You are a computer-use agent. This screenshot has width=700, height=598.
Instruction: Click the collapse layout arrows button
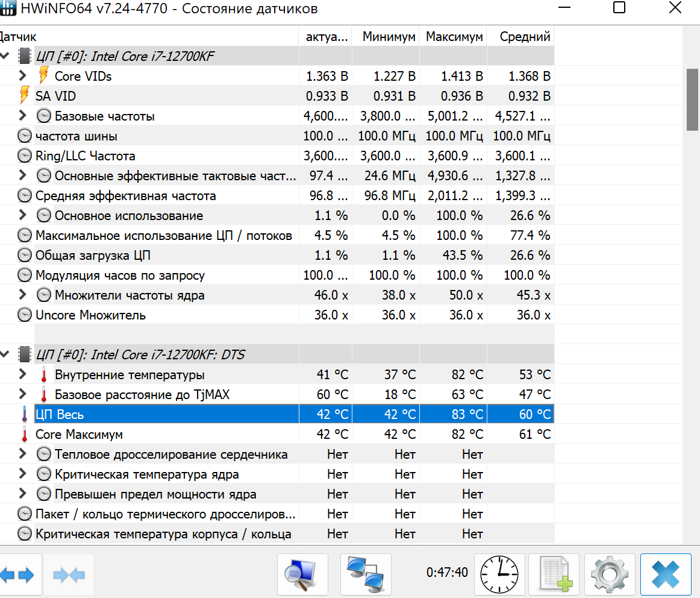(69, 574)
